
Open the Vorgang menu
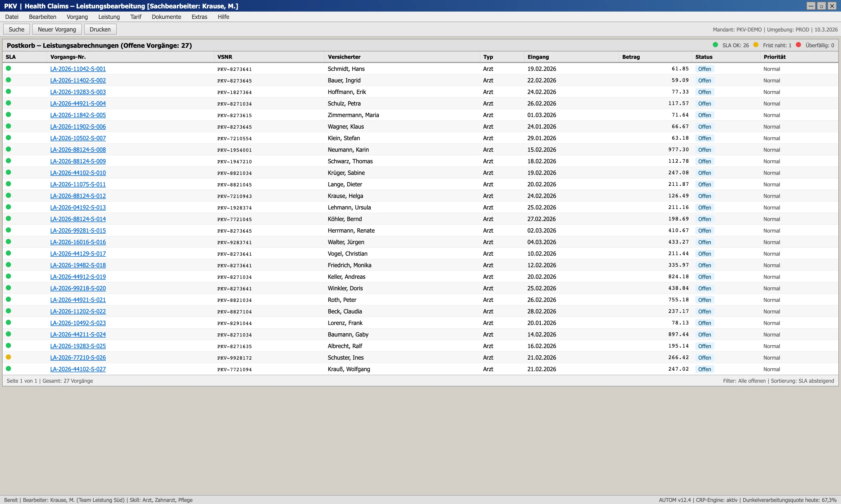click(77, 17)
